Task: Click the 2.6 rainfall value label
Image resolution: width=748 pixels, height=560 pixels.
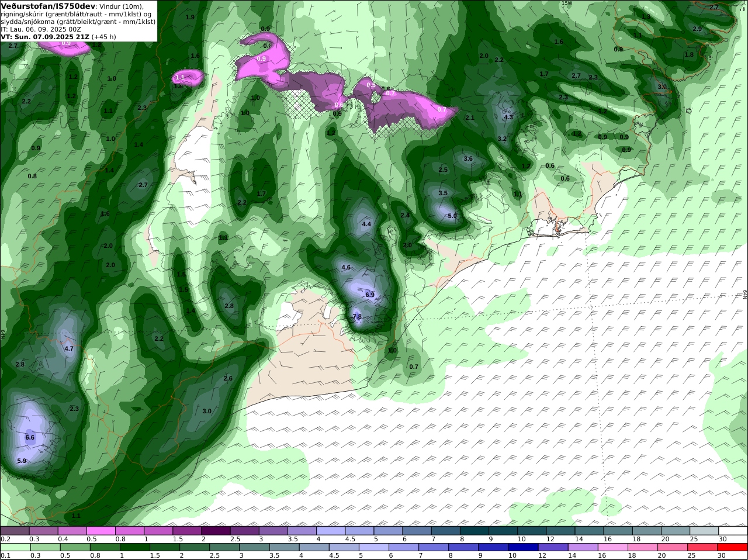Action: click(228, 379)
